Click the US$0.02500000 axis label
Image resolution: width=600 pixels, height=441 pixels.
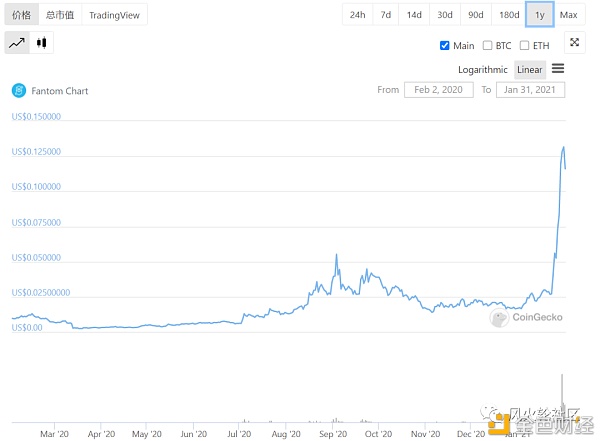[41, 293]
